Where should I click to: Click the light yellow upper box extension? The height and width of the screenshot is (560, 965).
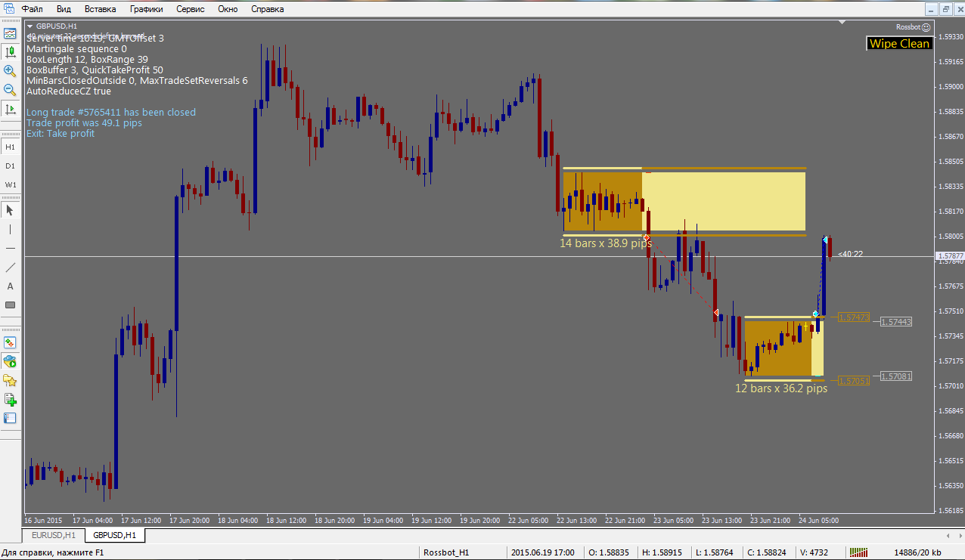(x=724, y=201)
